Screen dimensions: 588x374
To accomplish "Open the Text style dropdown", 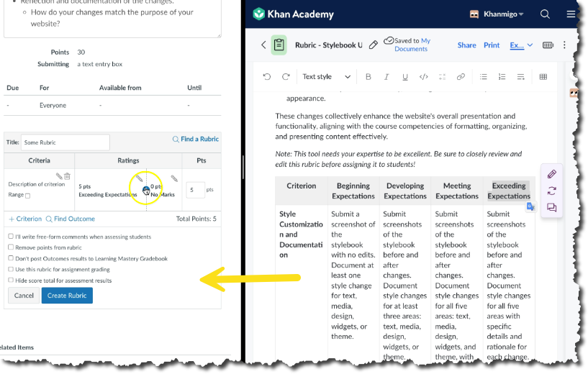I will click(x=326, y=77).
